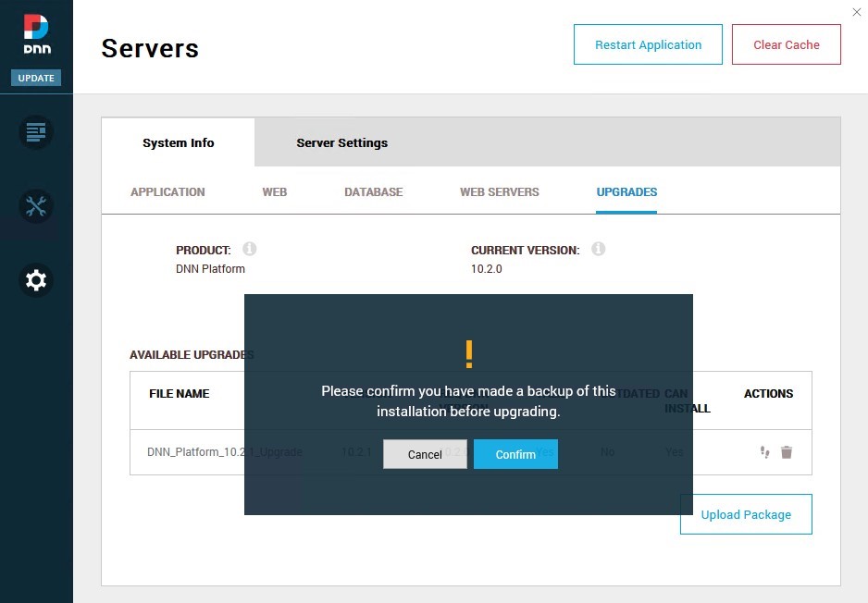Screen dimensions: 868x603
Task: Click the info icon beside Current Version
Action: [x=598, y=250]
